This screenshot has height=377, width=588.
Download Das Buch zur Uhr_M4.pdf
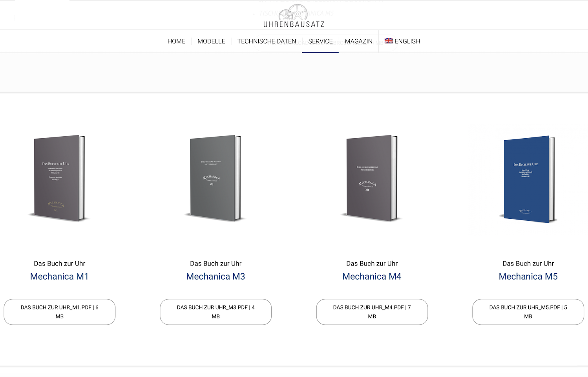pyautogui.click(x=372, y=312)
